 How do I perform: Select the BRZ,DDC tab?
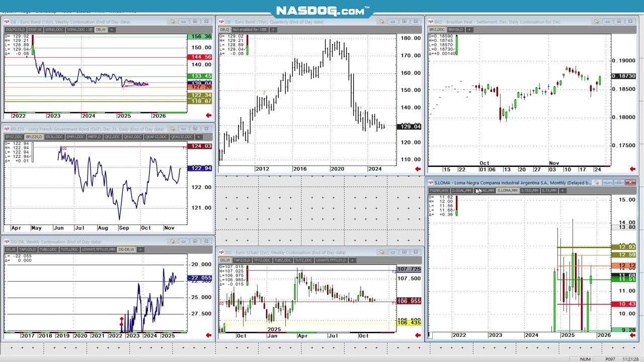(x=437, y=30)
